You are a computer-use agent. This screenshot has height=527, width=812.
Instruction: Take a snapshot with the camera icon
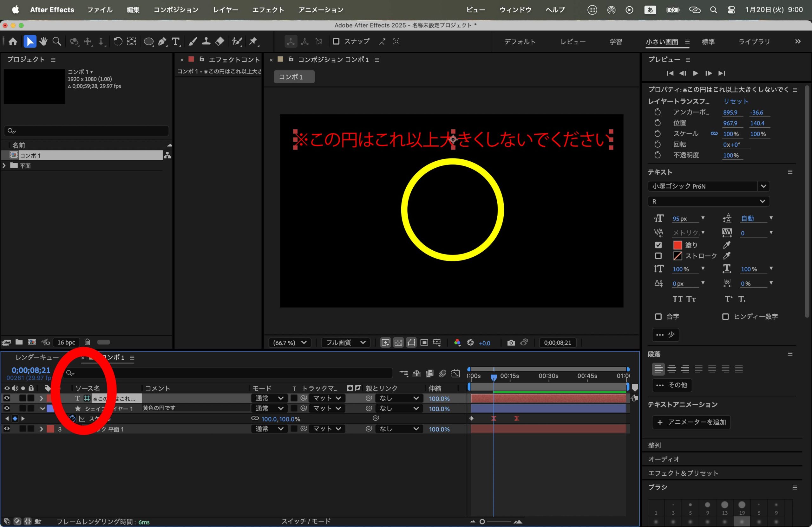(x=511, y=343)
